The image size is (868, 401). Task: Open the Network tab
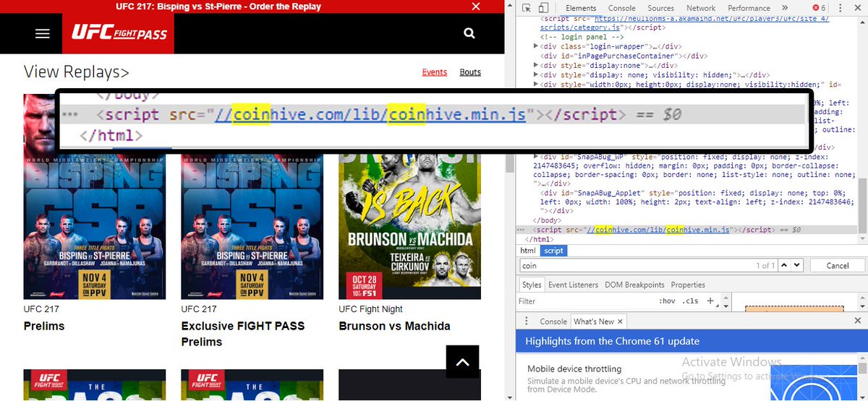(701, 8)
